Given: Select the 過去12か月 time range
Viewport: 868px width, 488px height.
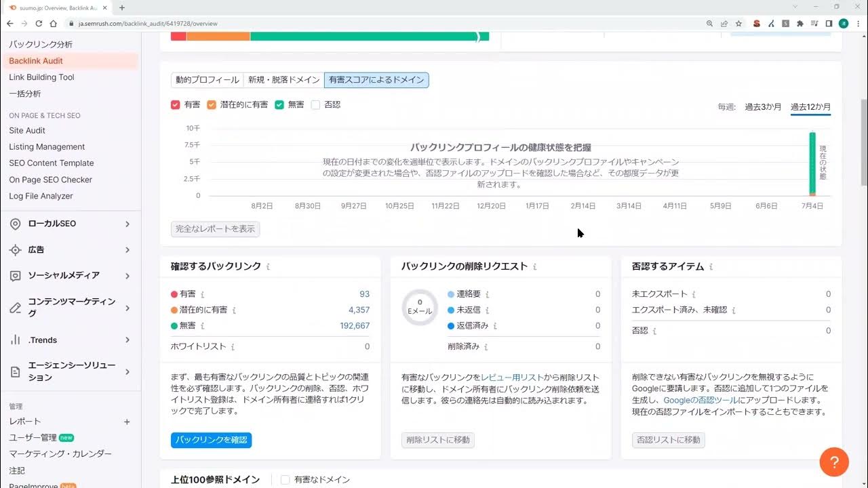Looking at the screenshot, I should 810,107.
